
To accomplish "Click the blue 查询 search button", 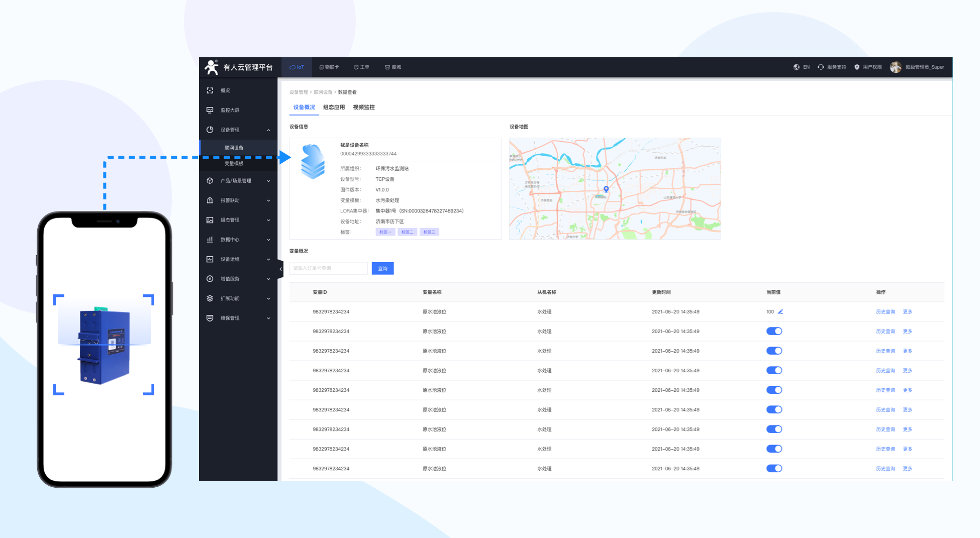I will pos(382,268).
